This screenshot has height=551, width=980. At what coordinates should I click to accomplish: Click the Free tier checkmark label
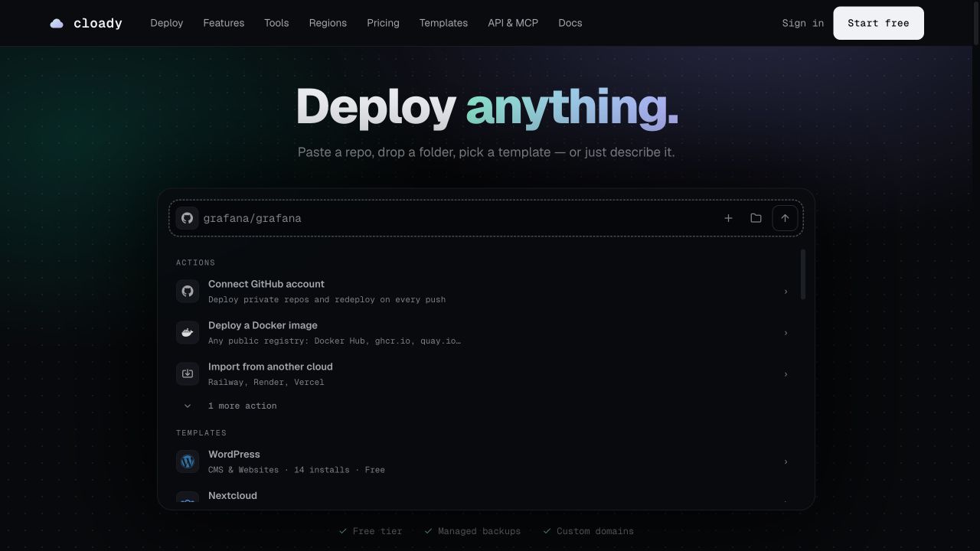pos(371,531)
